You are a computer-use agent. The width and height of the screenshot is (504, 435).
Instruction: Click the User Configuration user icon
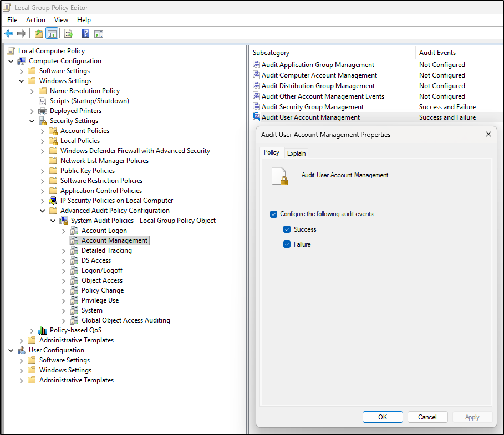tap(22, 350)
